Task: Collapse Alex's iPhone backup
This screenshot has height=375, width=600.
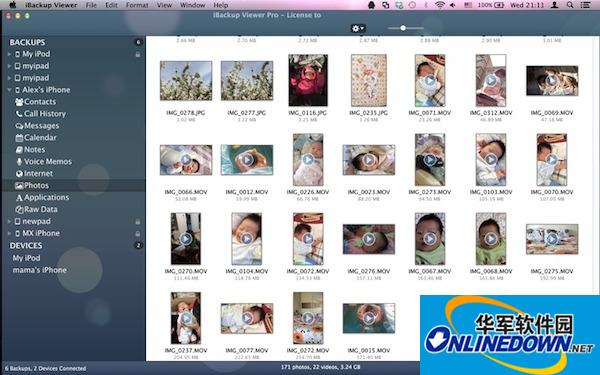Action: click(9, 90)
